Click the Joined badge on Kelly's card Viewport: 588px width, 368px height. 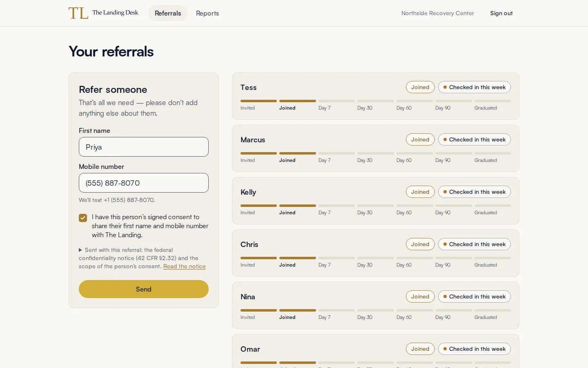[420, 192]
